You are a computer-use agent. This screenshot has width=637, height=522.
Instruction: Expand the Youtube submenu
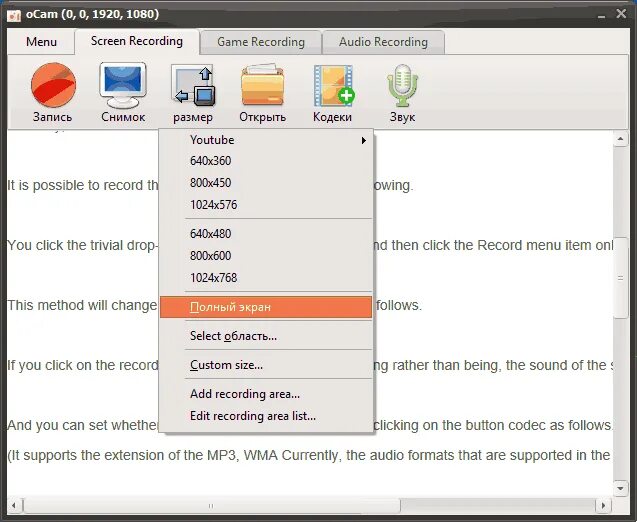tap(266, 140)
